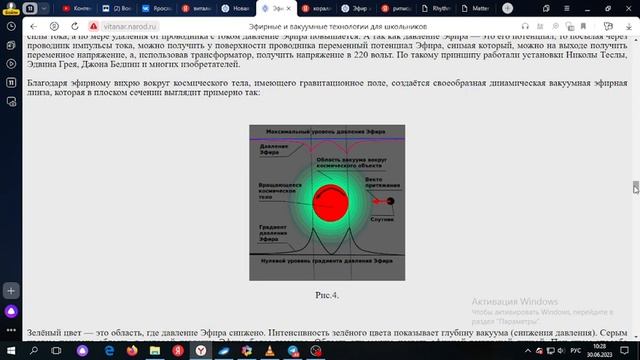The height and width of the screenshot is (360, 640).
Task: Open the reader mode icon
Action: [540, 27]
